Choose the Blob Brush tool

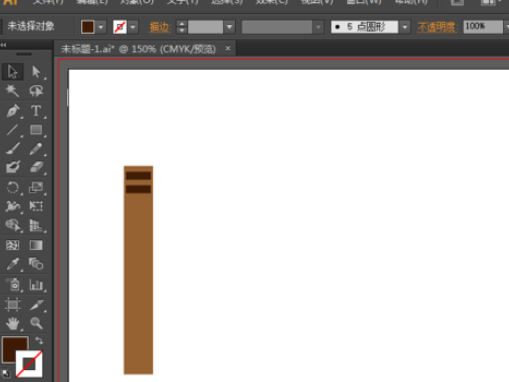(13, 167)
